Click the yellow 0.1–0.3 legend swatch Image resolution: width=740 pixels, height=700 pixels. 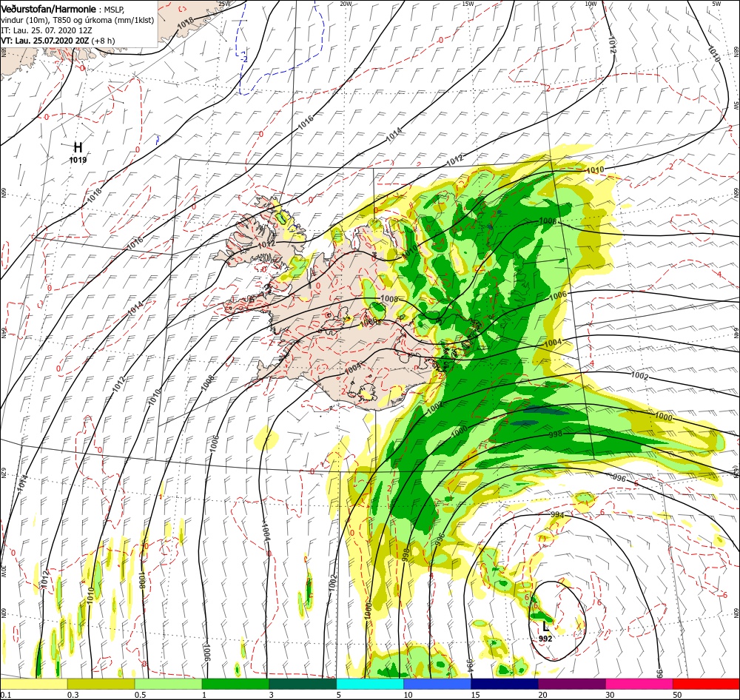point(34,684)
